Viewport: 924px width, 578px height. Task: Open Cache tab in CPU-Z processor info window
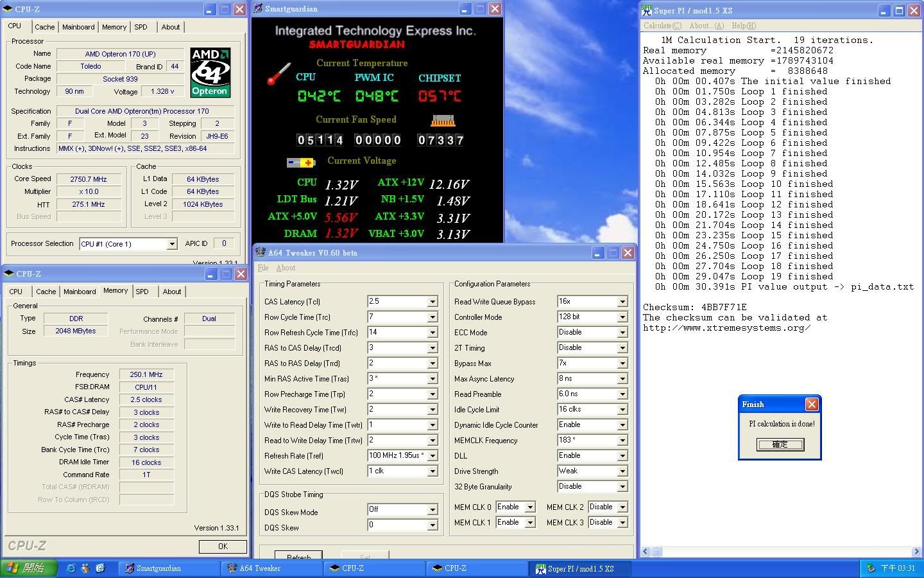[44, 27]
